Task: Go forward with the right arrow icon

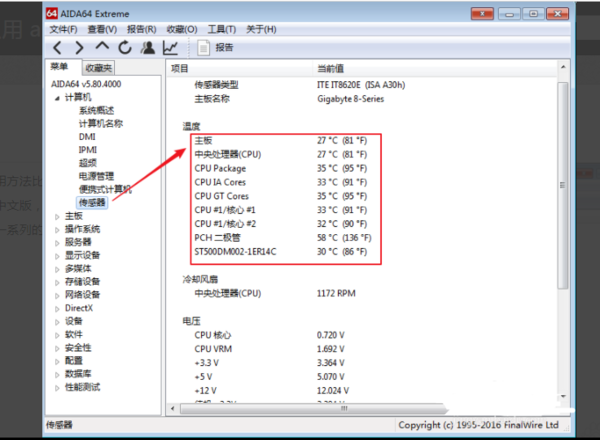Action: 79,48
